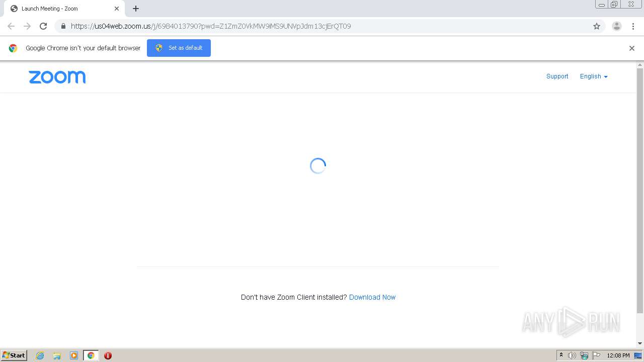Click the 12:08 PM system clock
644x362 pixels.
pyautogui.click(x=618, y=355)
